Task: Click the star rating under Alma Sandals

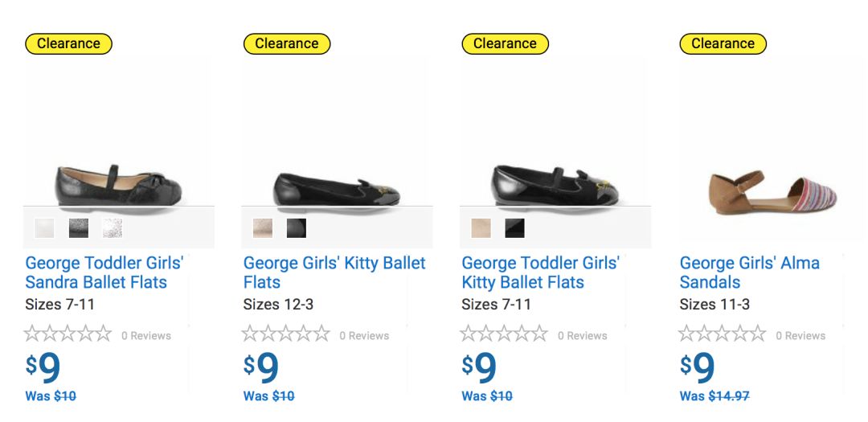Action: [x=723, y=334]
